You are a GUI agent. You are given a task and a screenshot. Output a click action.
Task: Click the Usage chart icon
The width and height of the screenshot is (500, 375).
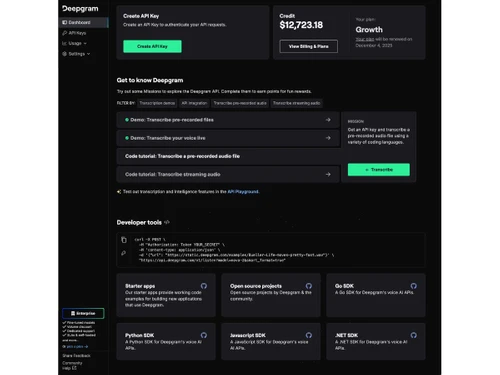64,43
